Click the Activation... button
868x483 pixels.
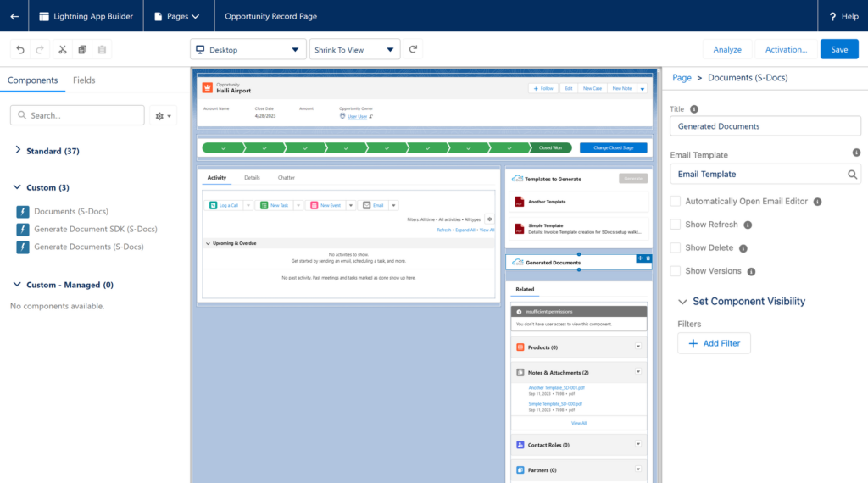coord(786,49)
